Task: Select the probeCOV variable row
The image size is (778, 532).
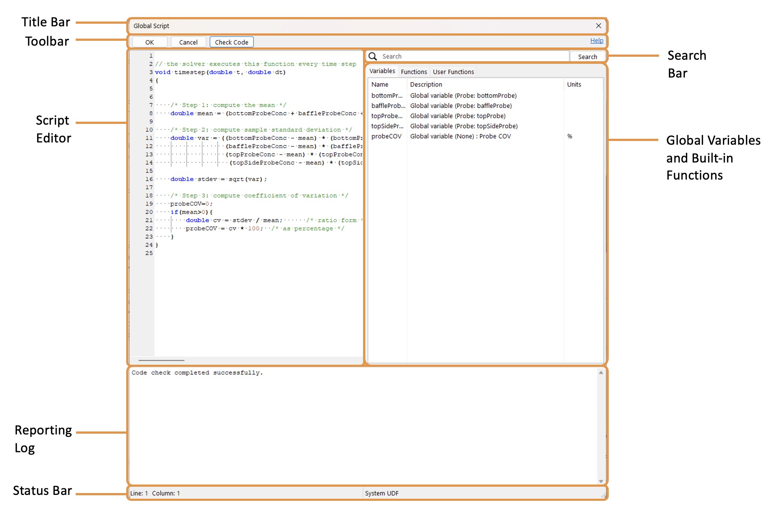Action: pos(386,137)
